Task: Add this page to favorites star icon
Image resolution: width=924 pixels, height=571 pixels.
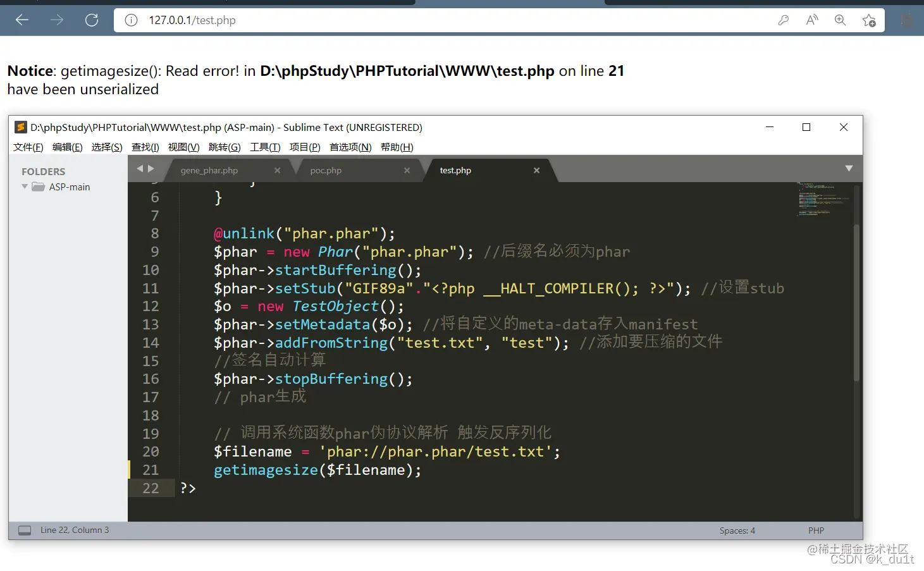Action: (x=869, y=20)
